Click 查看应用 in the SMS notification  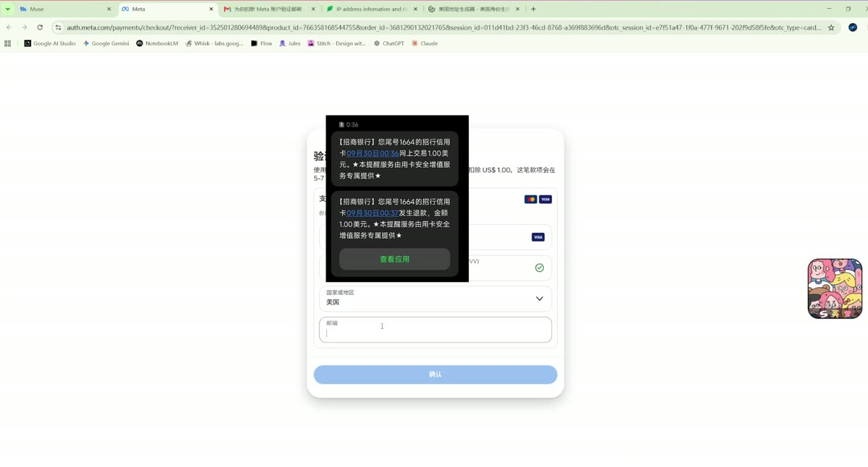[x=395, y=259]
